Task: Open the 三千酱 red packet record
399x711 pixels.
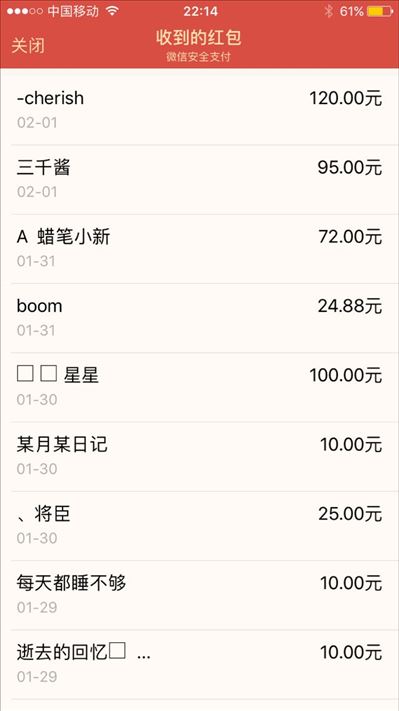Action: [x=200, y=180]
